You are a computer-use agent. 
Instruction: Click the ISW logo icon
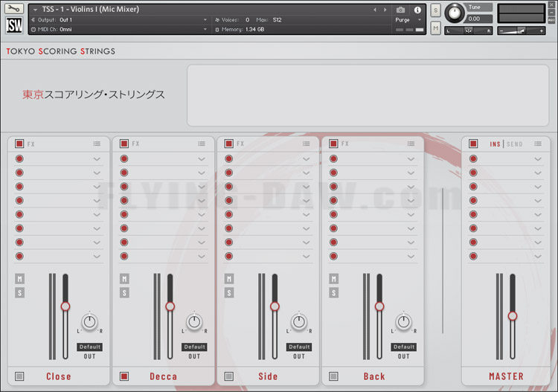click(x=14, y=25)
